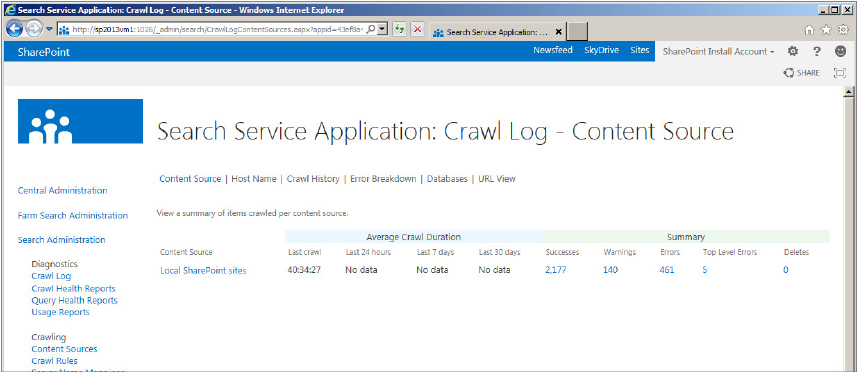Open Internet Explorer Tools gear icon

pyautogui.click(x=843, y=31)
